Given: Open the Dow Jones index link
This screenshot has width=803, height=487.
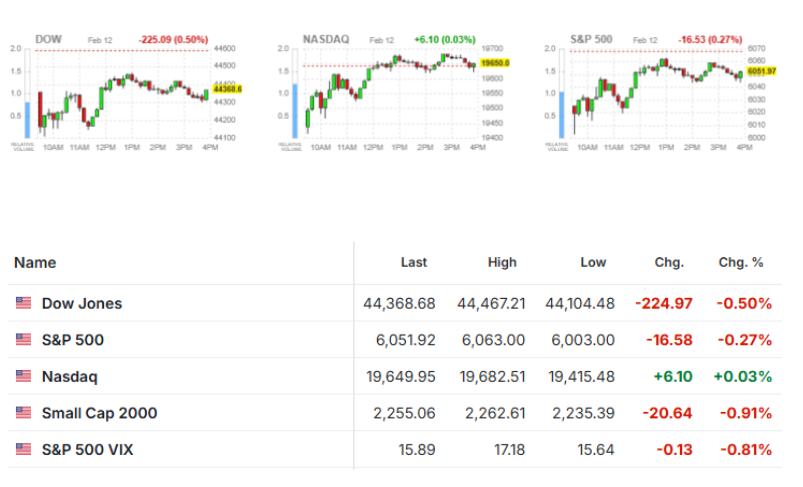Looking at the screenshot, I should [82, 303].
